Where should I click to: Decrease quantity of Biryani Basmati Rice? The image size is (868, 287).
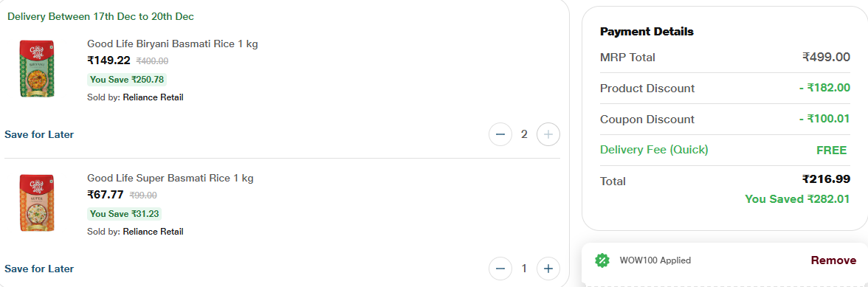[x=500, y=134]
